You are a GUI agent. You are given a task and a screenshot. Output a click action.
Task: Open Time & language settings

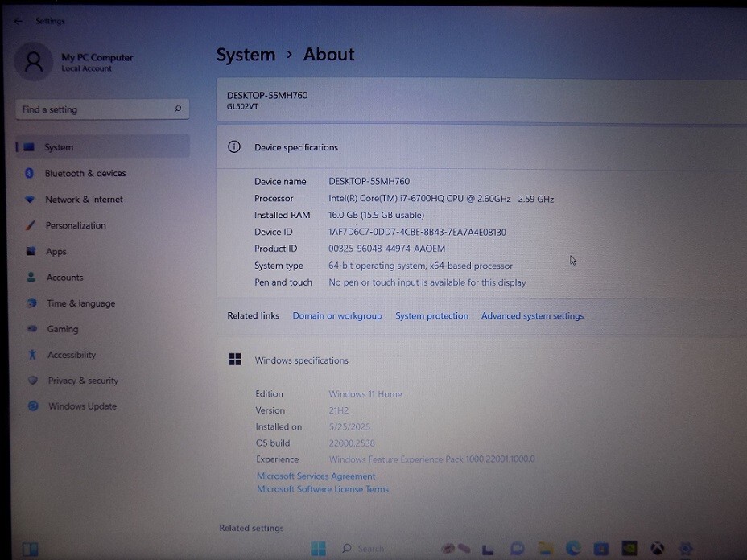(x=80, y=303)
